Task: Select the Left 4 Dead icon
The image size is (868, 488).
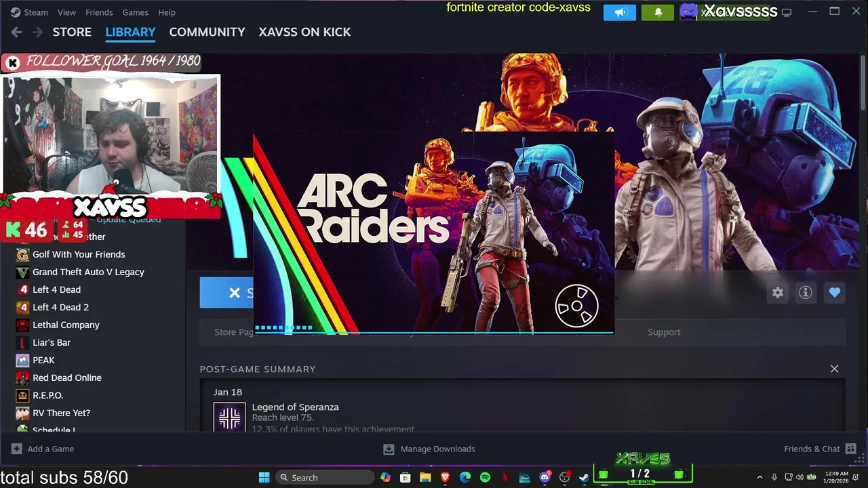Action: click(22, 289)
